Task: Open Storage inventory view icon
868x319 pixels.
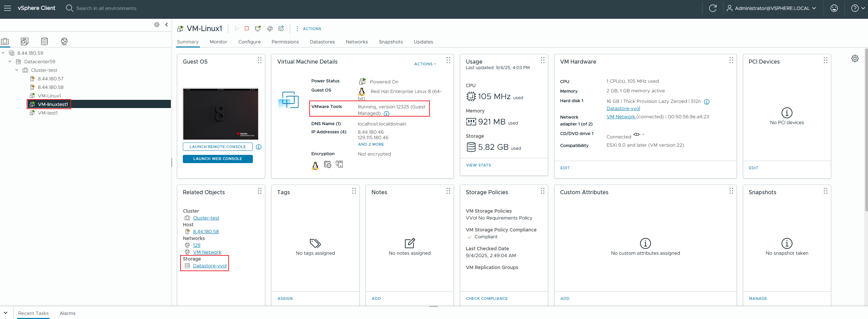Action: [x=44, y=41]
